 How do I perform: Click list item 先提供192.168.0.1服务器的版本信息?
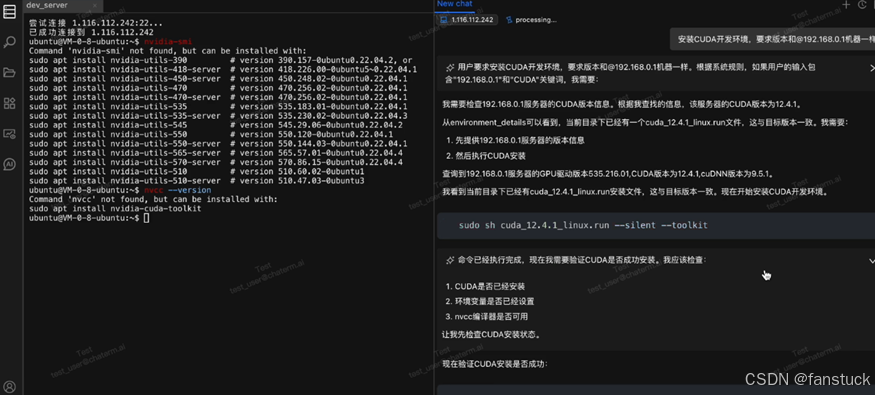pyautogui.click(x=521, y=140)
